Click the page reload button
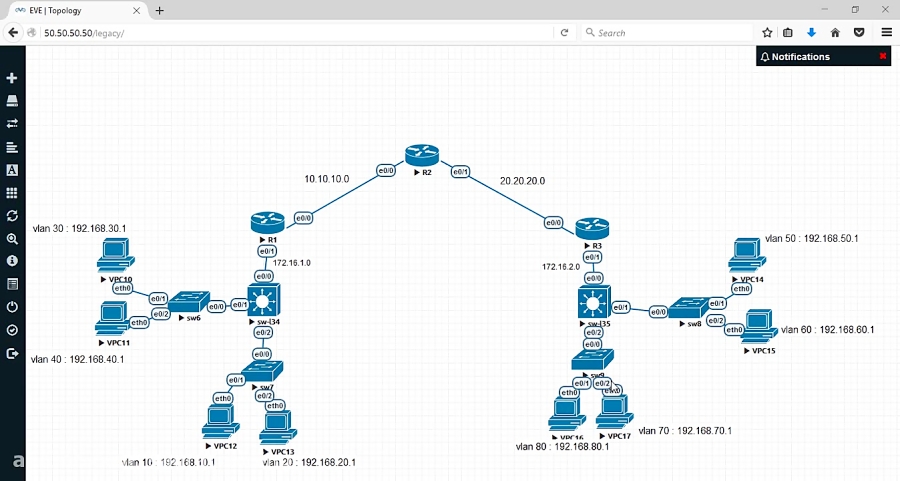Screen dimensions: 900x481 click(564, 33)
